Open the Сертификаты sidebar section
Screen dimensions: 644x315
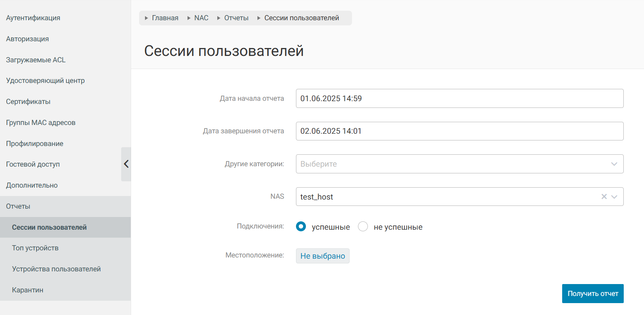point(28,102)
